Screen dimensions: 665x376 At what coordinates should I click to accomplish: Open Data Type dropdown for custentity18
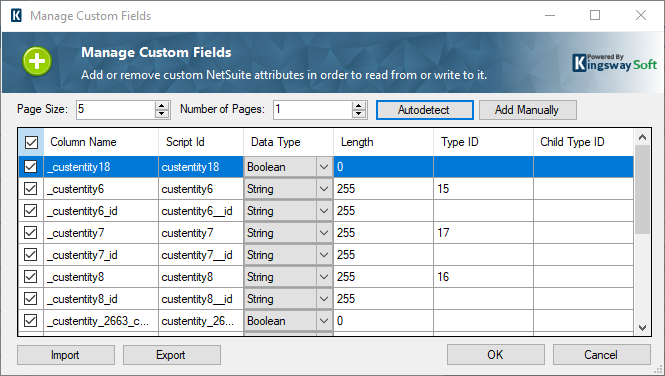[324, 167]
